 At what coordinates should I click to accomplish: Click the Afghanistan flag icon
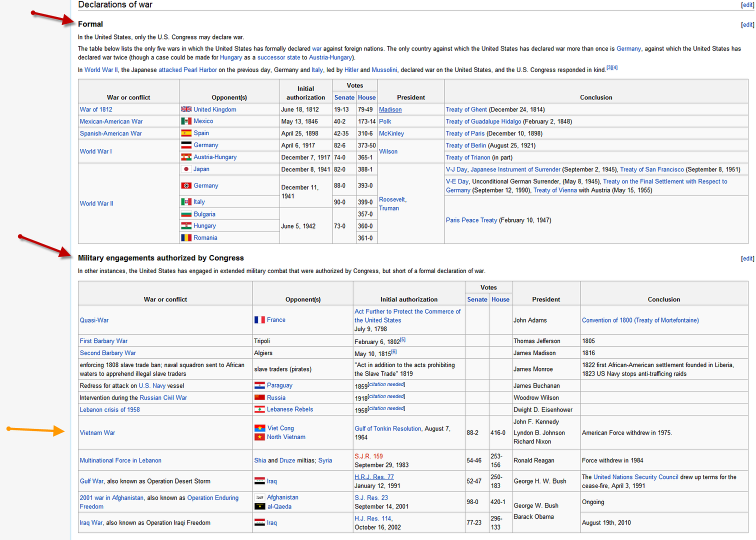point(259,497)
